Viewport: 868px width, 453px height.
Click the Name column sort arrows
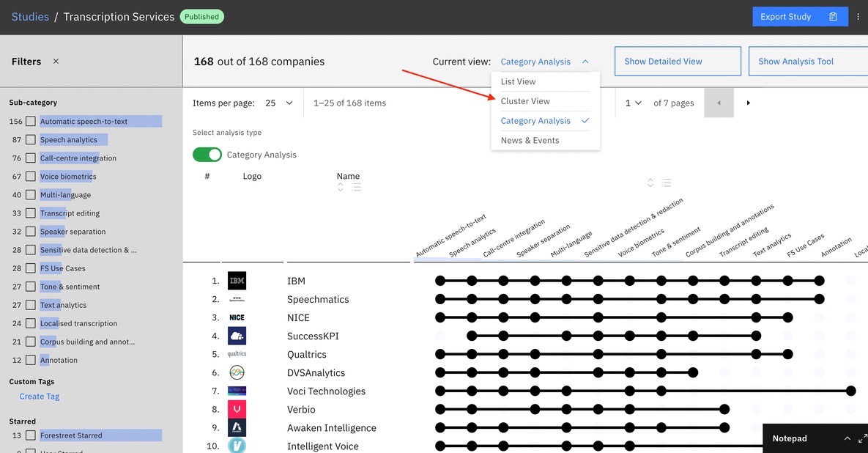(x=341, y=188)
